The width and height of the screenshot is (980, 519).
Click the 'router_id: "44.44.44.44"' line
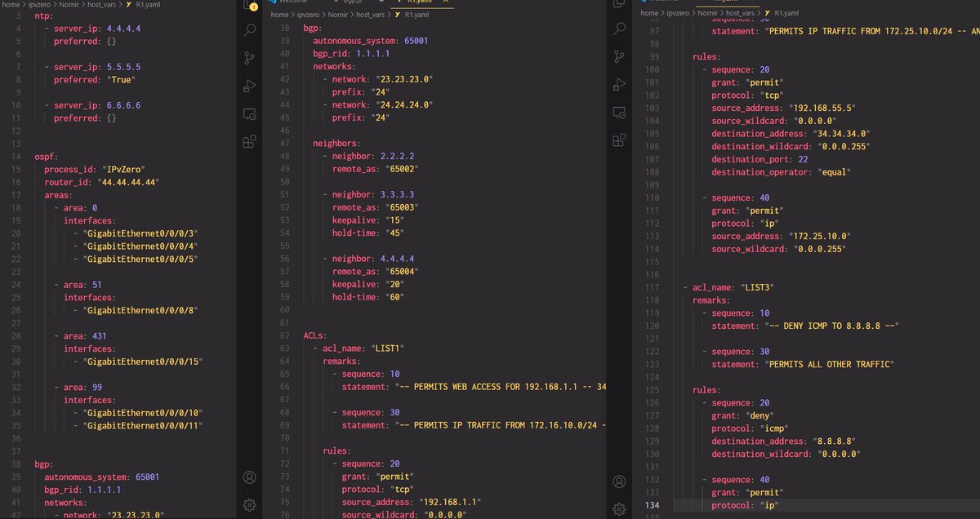[101, 183]
